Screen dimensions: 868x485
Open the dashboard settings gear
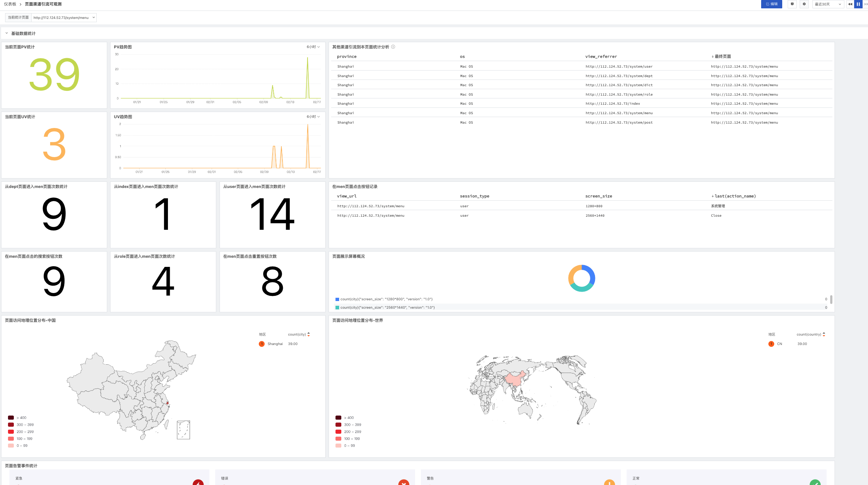point(804,4)
